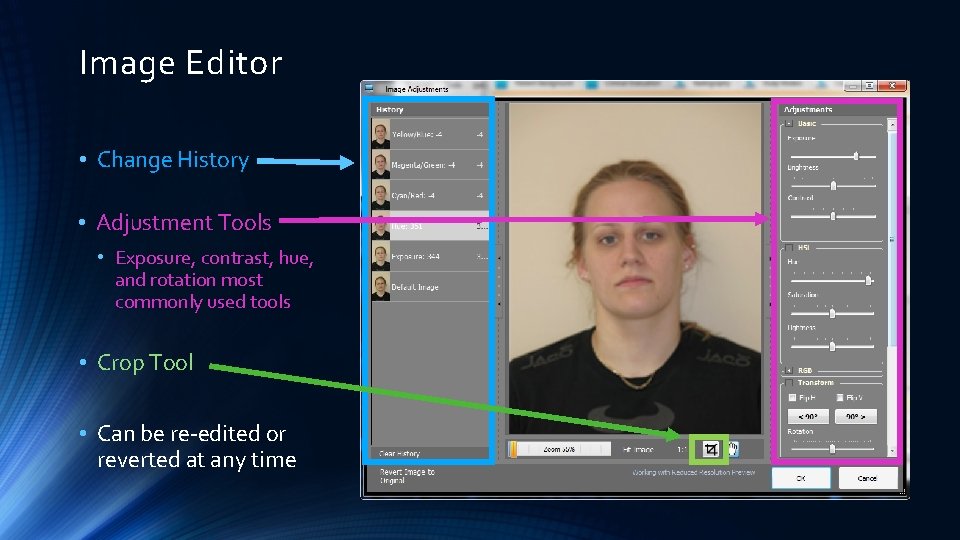This screenshot has width=960, height=540.
Task: Click the Saturation slider handle
Action: click(x=832, y=313)
